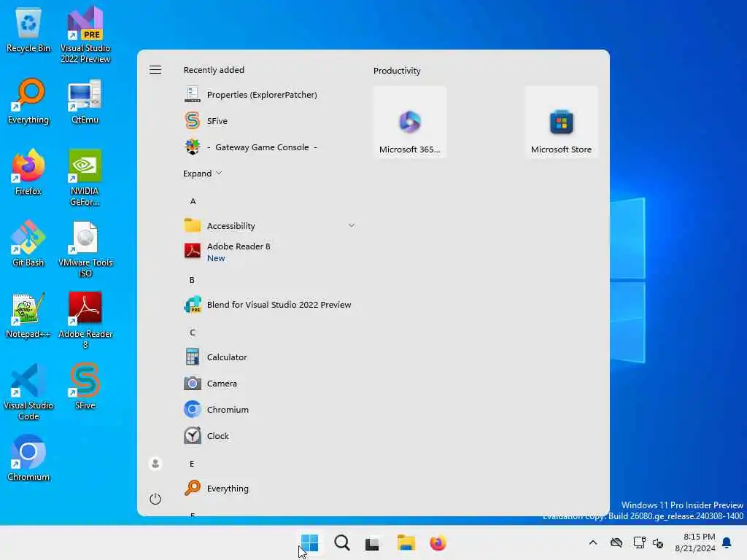The height and width of the screenshot is (560, 747).
Task: Launch Firefox from the desktop
Action: click(x=28, y=172)
